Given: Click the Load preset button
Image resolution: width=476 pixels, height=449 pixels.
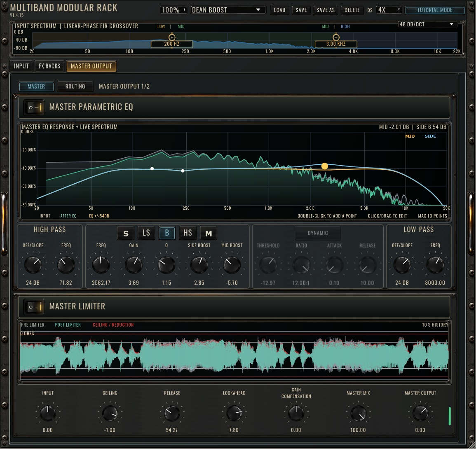Looking at the screenshot, I should pos(279,10).
